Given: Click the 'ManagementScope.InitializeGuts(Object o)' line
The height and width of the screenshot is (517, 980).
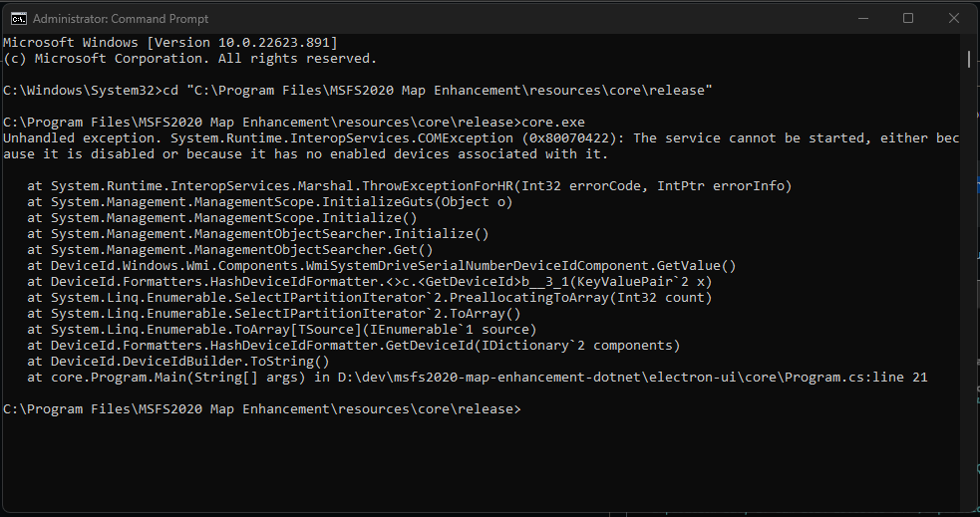Looking at the screenshot, I should pos(269,201).
